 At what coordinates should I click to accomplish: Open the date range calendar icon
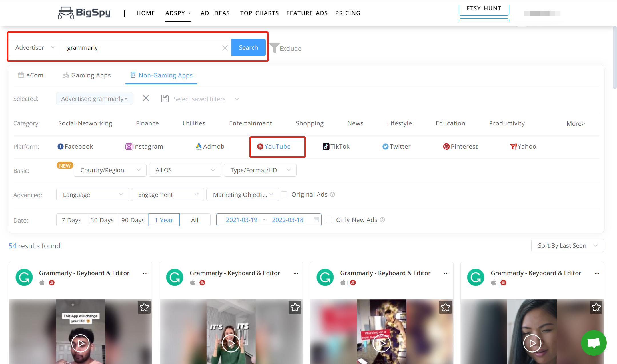(x=316, y=220)
